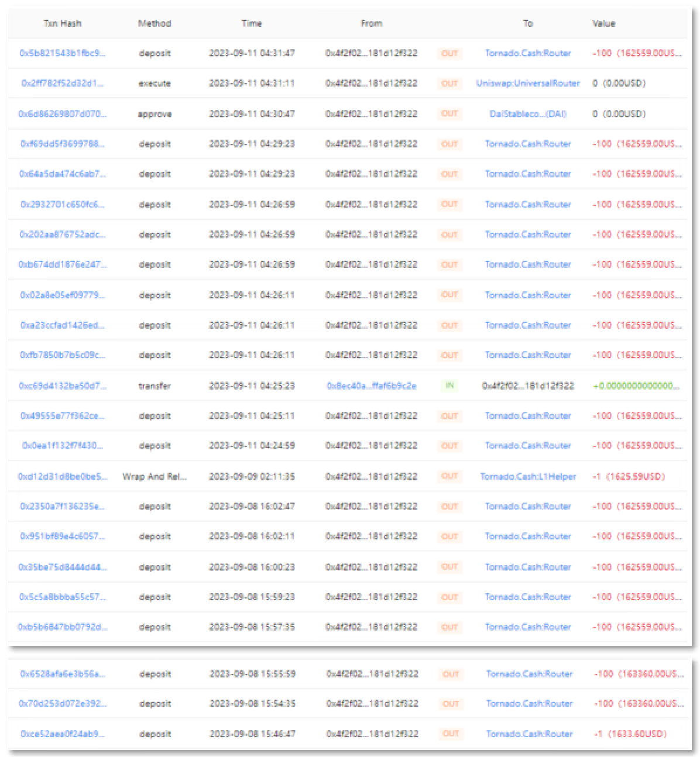Select value -1 (1625.59USD)
Screen dimensions: 700x757
point(629,476)
